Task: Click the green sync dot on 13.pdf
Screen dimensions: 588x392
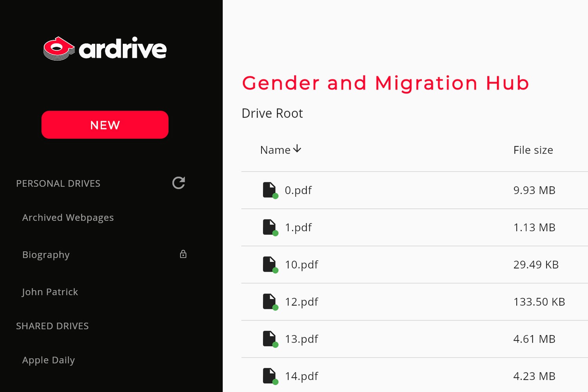Action: (275, 345)
